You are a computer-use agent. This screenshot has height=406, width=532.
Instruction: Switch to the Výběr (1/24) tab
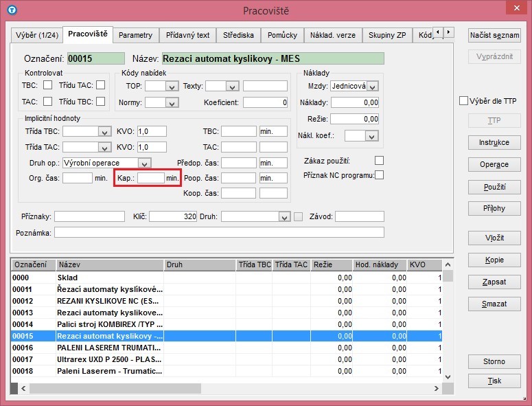click(x=37, y=35)
